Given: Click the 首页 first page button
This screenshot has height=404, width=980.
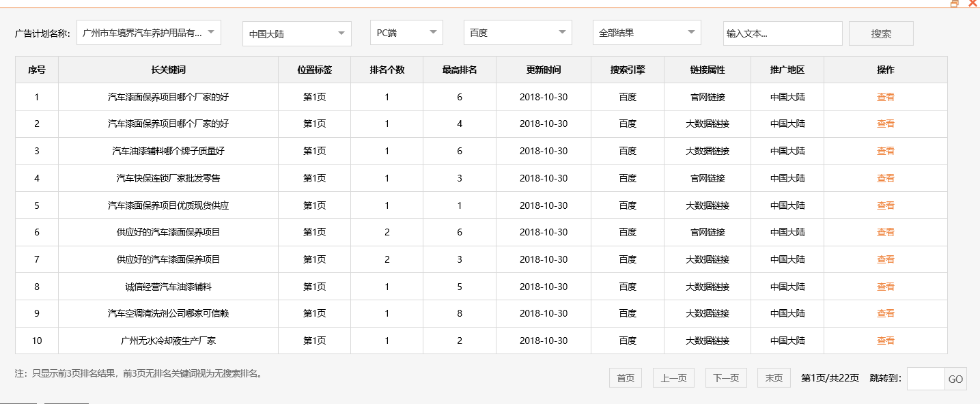Looking at the screenshot, I should click(x=624, y=377).
